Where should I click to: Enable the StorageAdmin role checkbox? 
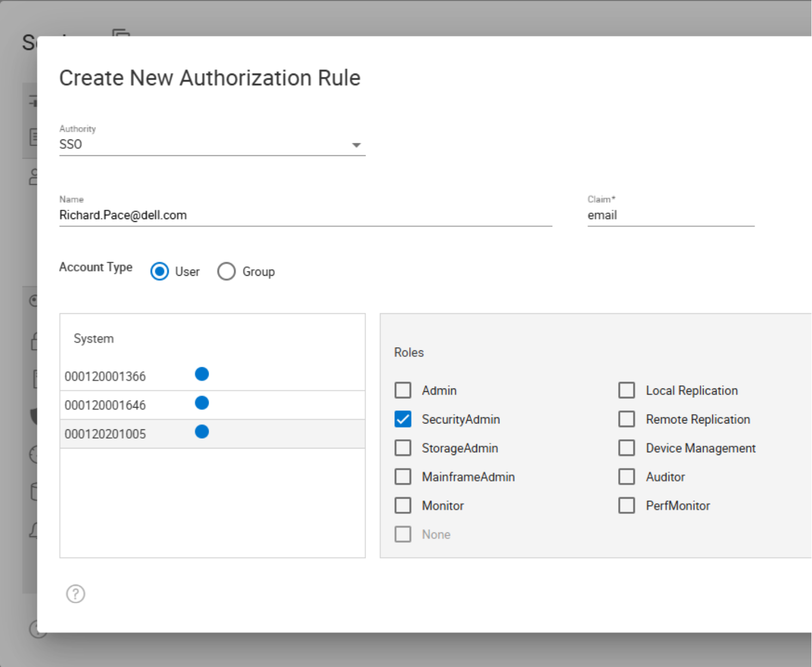(403, 448)
